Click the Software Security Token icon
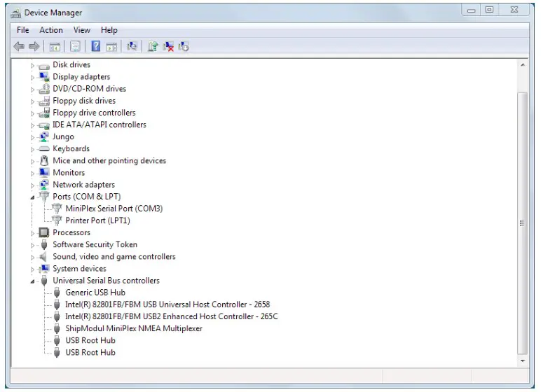The image size is (541, 392). (44, 244)
